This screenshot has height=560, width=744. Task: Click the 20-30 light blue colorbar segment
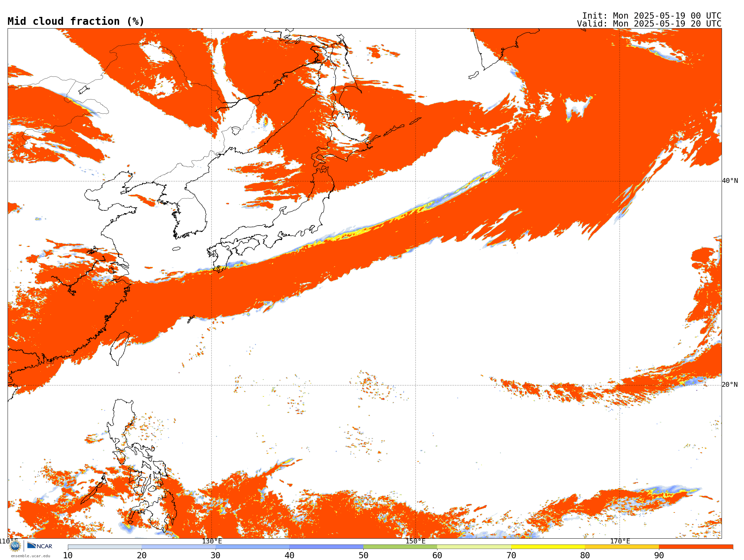click(178, 547)
